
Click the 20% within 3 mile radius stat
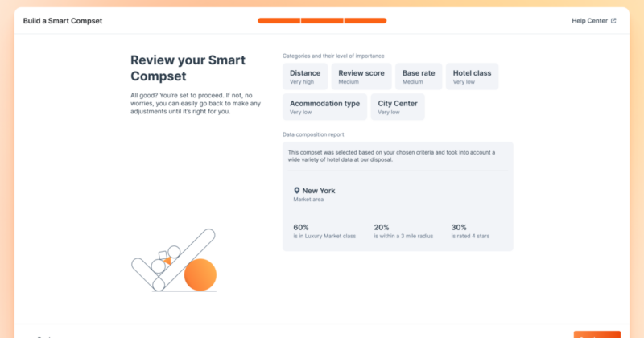pos(403,231)
